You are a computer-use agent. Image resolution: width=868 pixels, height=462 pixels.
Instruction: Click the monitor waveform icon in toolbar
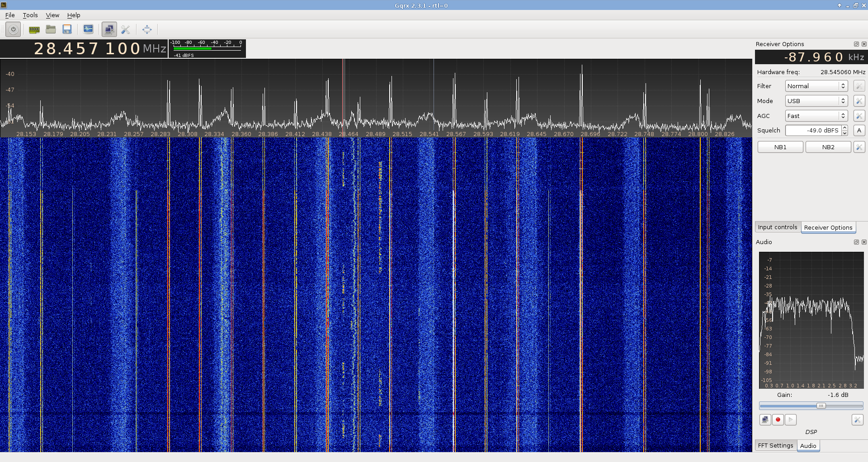pos(88,29)
